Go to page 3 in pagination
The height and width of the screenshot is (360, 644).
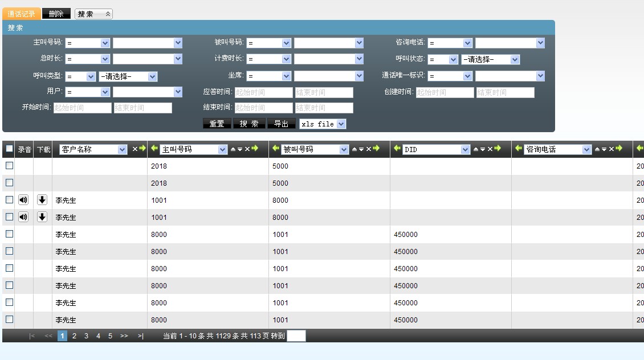coord(86,336)
